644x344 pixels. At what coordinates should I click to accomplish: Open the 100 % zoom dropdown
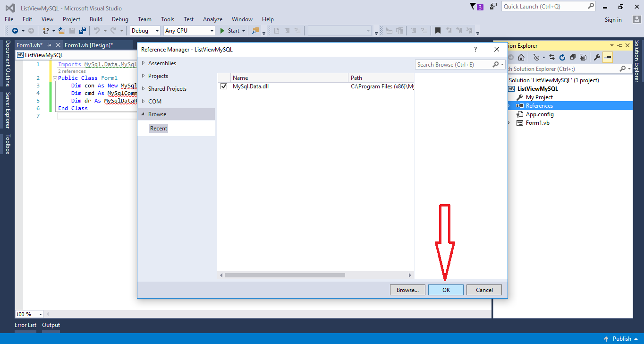[x=41, y=314]
